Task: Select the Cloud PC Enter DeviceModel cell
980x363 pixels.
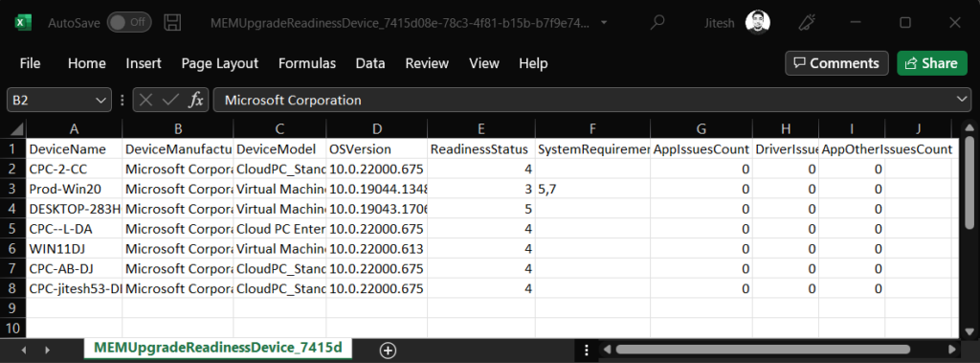Action: (280, 229)
